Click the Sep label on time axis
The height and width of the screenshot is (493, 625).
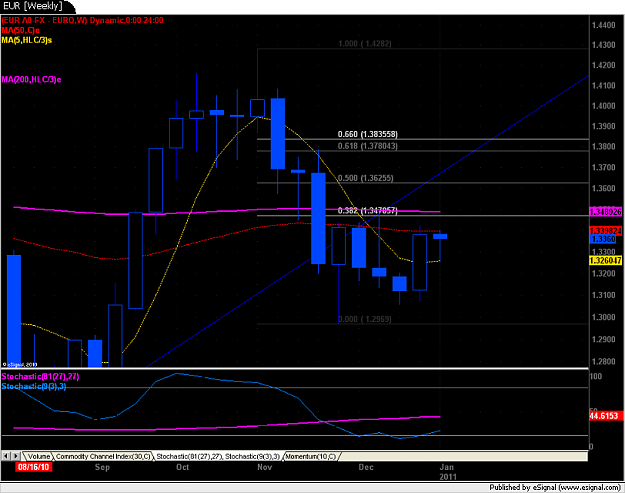[102, 467]
